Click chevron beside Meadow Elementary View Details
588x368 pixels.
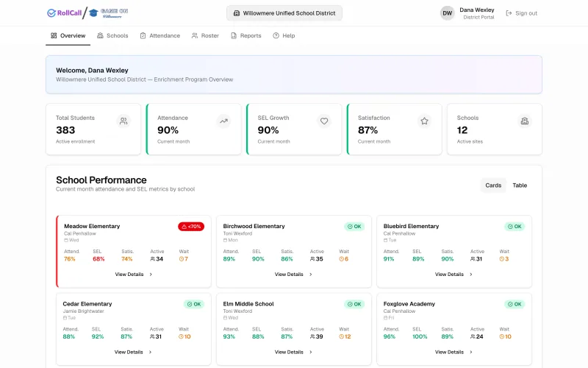pos(151,275)
